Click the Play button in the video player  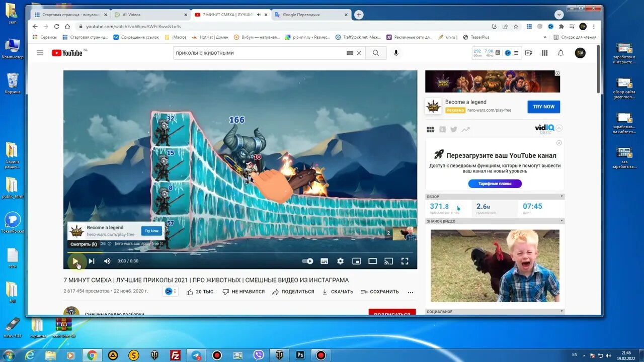click(x=75, y=261)
